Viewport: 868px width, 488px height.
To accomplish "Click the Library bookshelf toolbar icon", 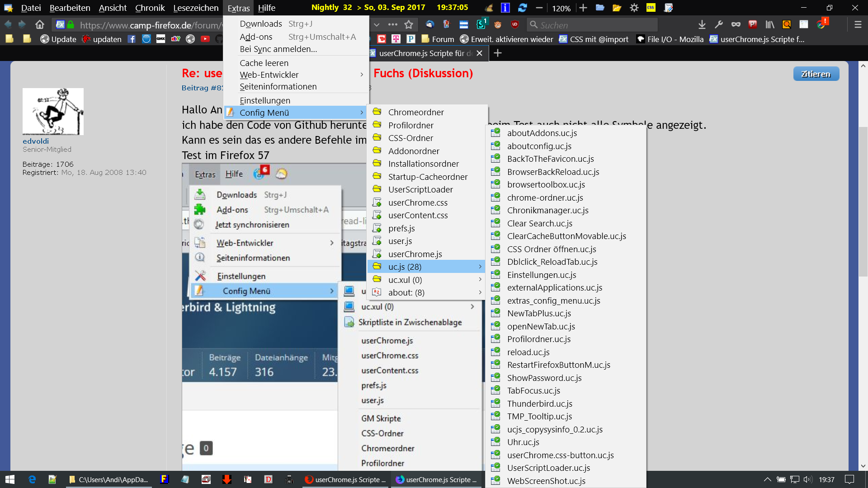I will coord(769,24).
